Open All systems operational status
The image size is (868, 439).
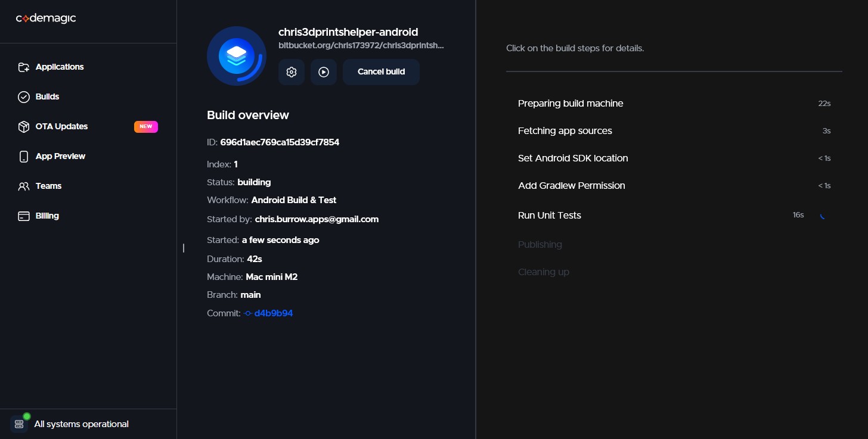(82, 424)
